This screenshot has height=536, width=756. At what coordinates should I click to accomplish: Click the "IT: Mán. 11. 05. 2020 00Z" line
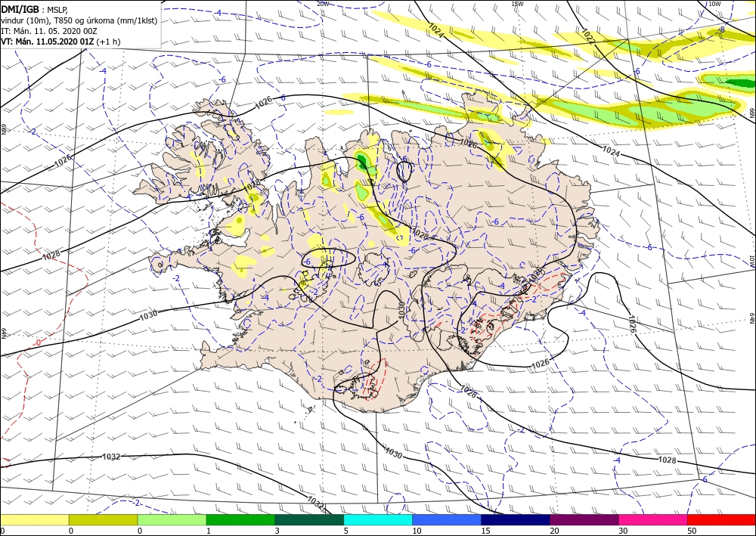49,31
